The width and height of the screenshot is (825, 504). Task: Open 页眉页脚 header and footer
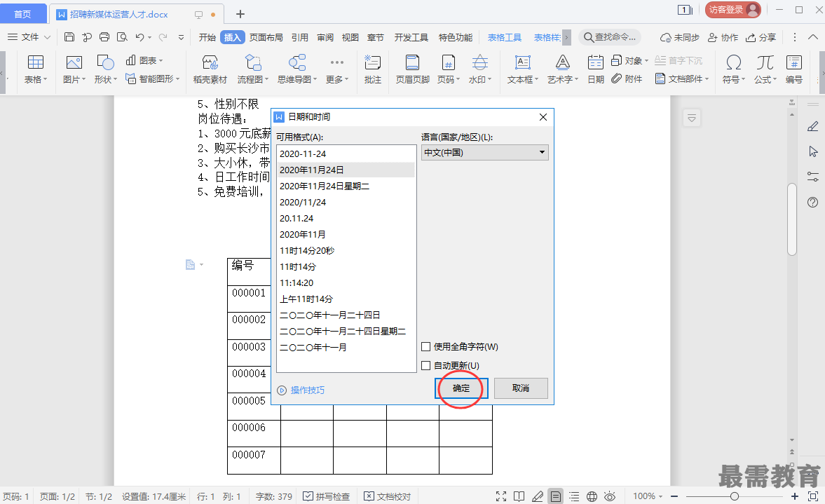pos(412,69)
